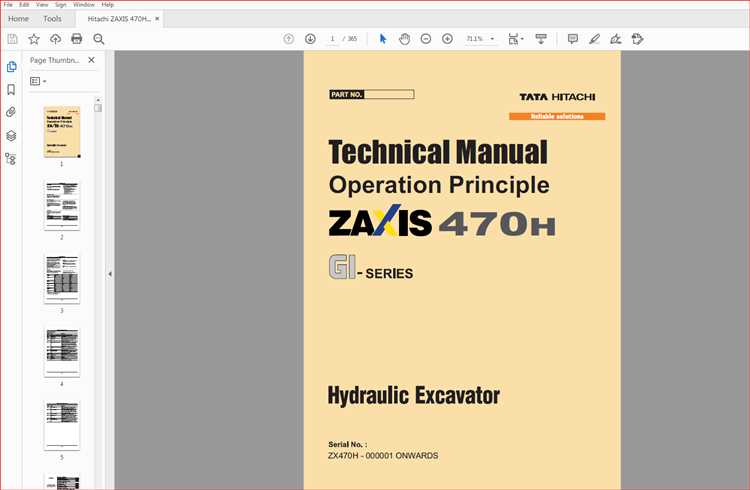This screenshot has width=750, height=490.
Task: Click the PART NO. field on the page
Action: (372, 94)
